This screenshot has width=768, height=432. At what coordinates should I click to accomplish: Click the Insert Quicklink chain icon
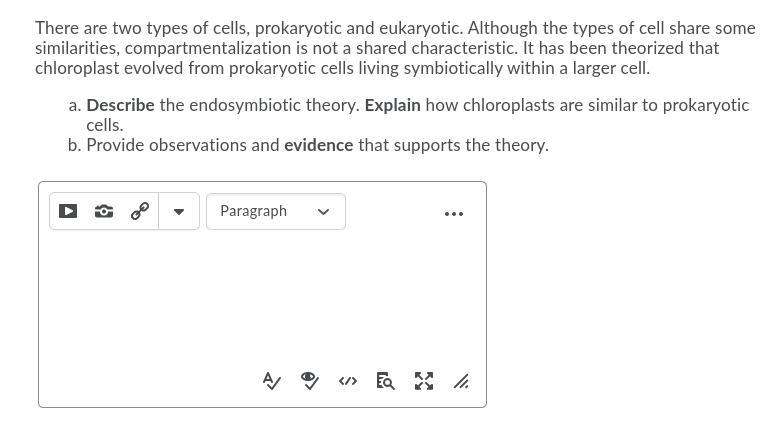point(140,211)
